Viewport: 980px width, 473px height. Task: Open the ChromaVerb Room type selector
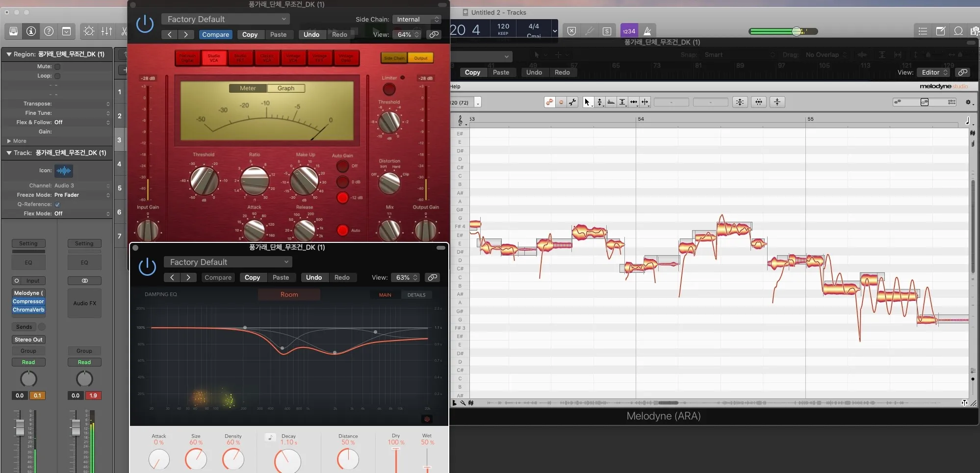point(289,294)
